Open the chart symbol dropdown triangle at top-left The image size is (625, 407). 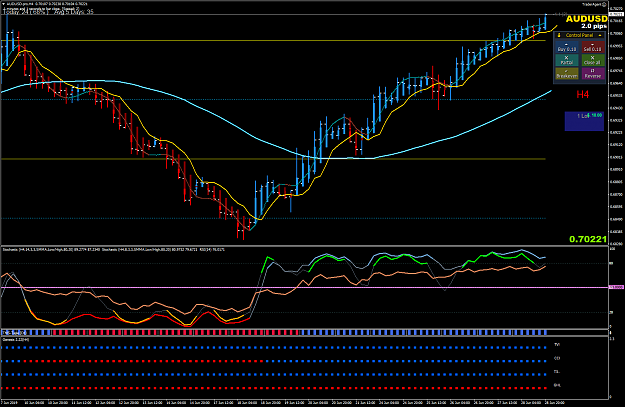(4, 4)
